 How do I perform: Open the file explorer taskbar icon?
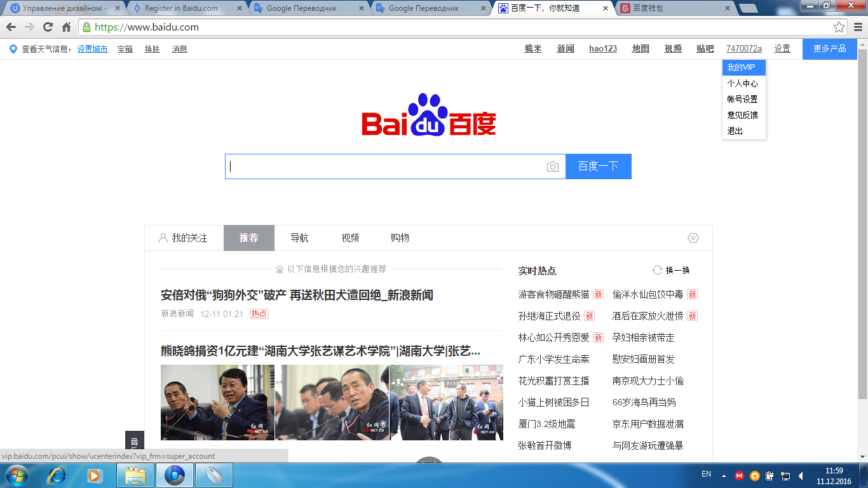[135, 475]
